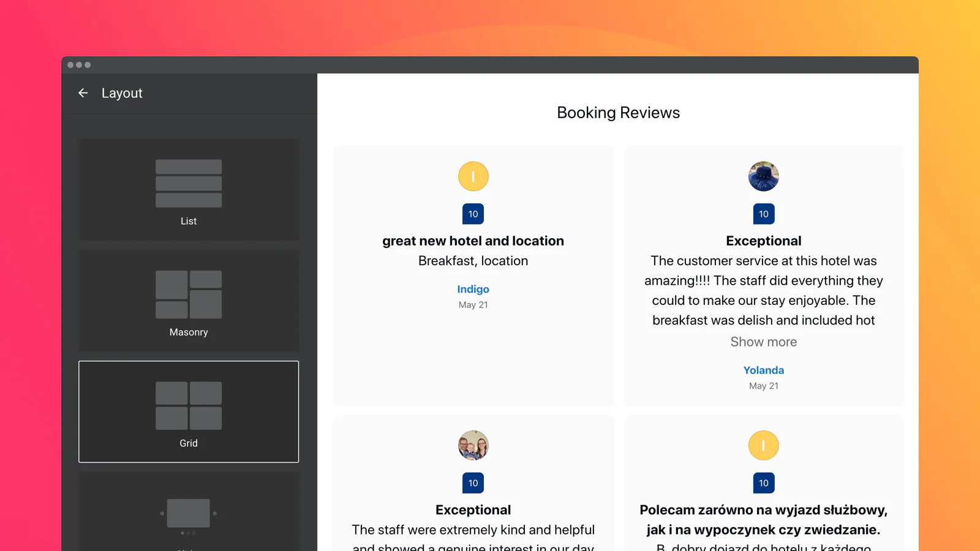This screenshot has width=980, height=551.
Task: Select the List layout option
Action: click(189, 190)
